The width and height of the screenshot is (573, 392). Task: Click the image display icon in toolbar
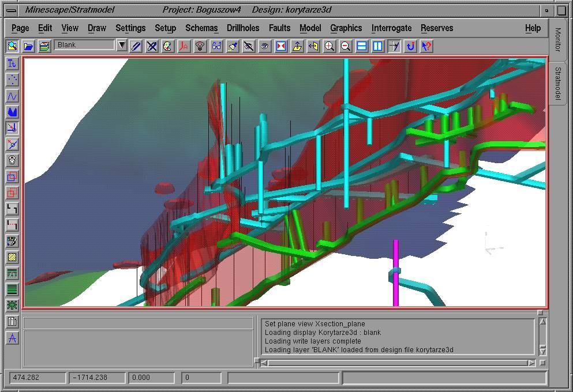pyautogui.click(x=13, y=46)
